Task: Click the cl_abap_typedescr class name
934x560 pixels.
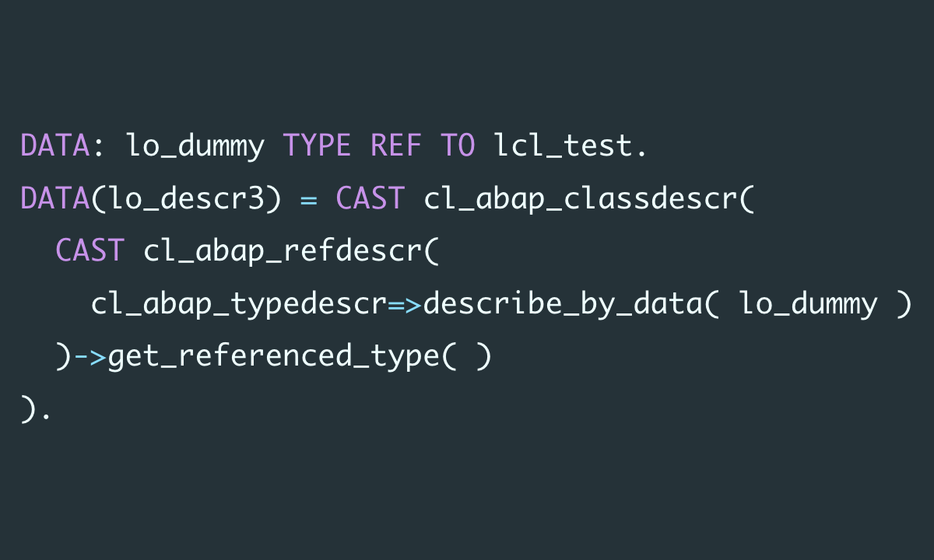Action: click(238, 304)
